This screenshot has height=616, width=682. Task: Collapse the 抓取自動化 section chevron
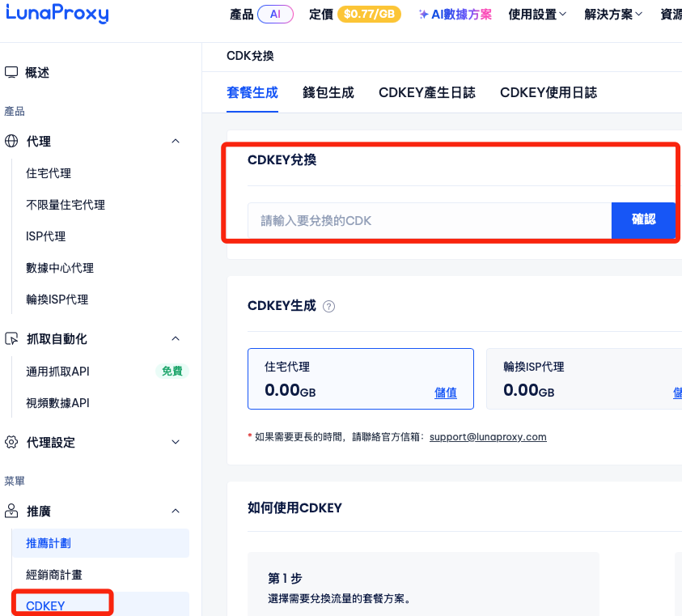pyautogui.click(x=176, y=338)
